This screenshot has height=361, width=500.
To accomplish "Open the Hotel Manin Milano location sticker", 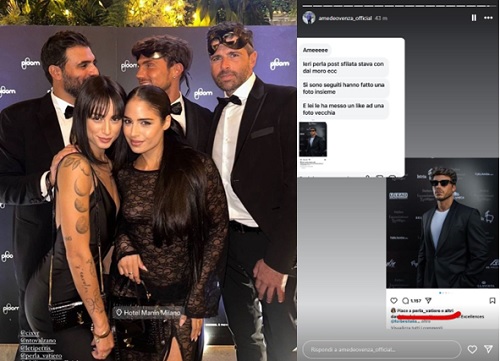I will (x=148, y=313).
